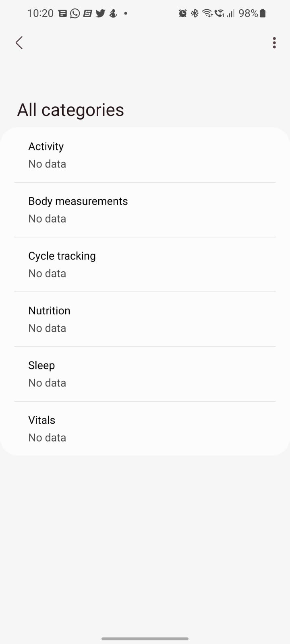Tap the alarm clock status icon
290x644 pixels.
[x=182, y=13]
